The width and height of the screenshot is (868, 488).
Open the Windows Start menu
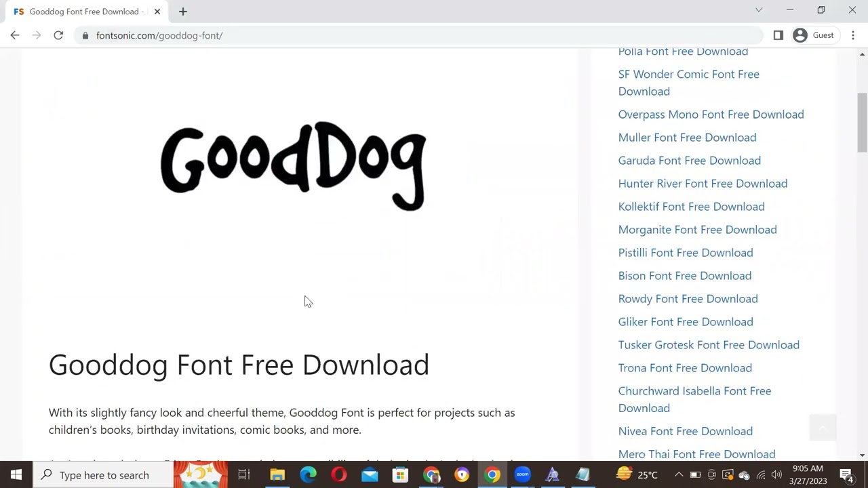[x=16, y=474]
